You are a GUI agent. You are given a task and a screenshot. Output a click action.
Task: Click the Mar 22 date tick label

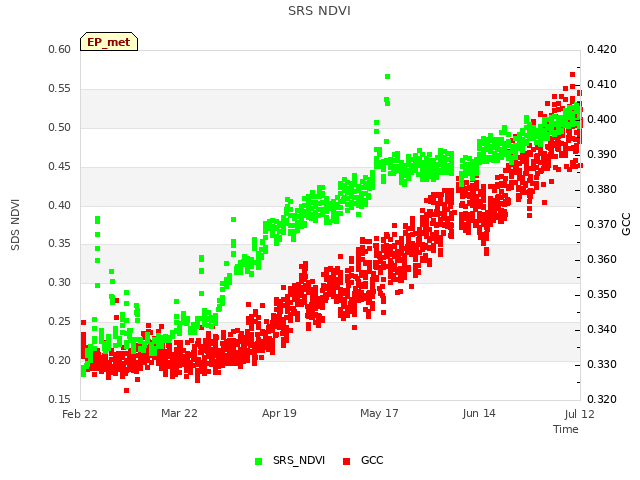coord(179,413)
